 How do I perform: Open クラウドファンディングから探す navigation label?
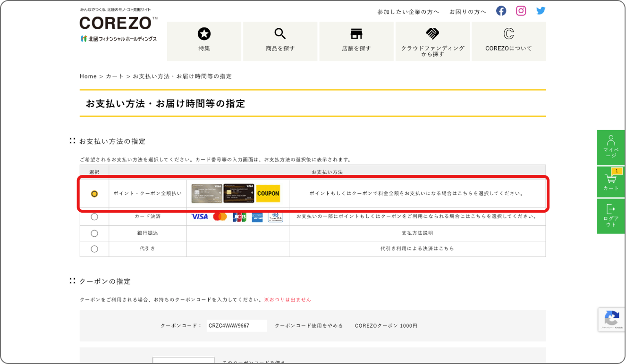[432, 51]
